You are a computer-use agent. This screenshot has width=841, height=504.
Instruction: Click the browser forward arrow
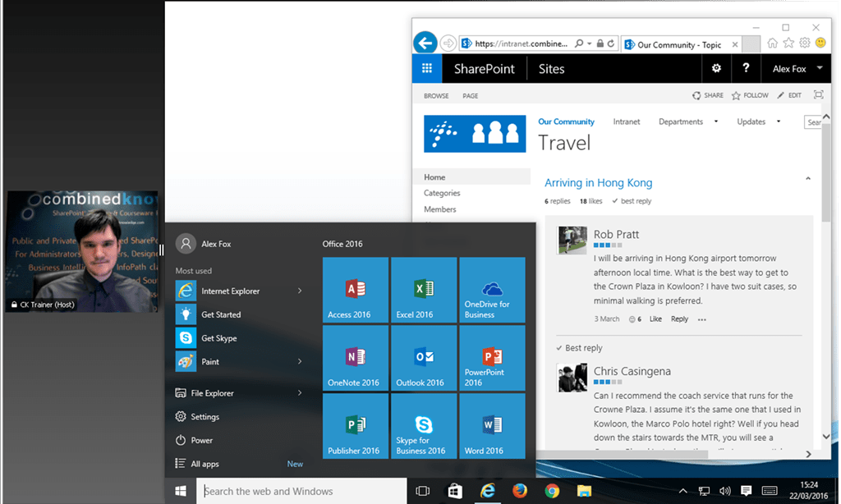[x=448, y=44]
